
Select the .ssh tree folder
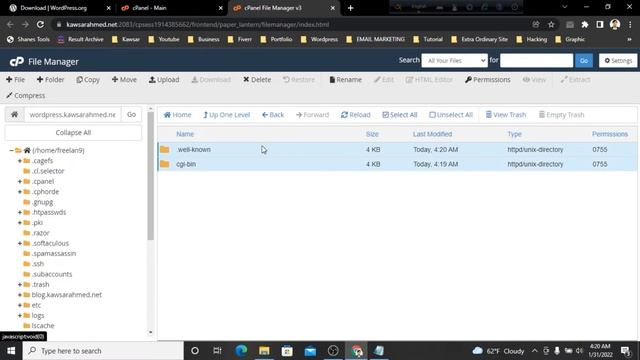[38, 264]
